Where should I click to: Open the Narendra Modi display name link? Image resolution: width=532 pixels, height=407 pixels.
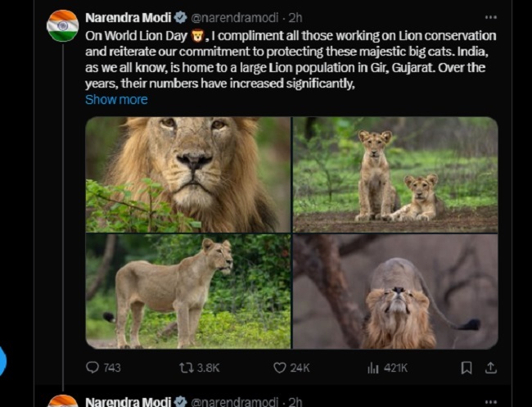coord(128,16)
